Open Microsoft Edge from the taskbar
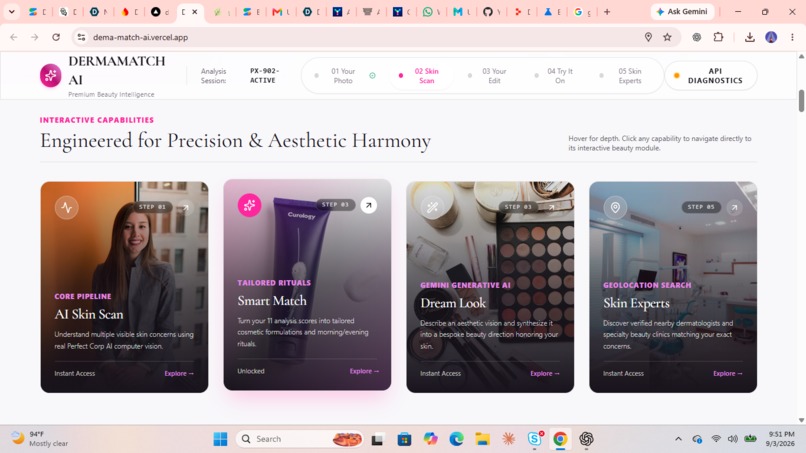The width and height of the screenshot is (806, 453). point(456,439)
